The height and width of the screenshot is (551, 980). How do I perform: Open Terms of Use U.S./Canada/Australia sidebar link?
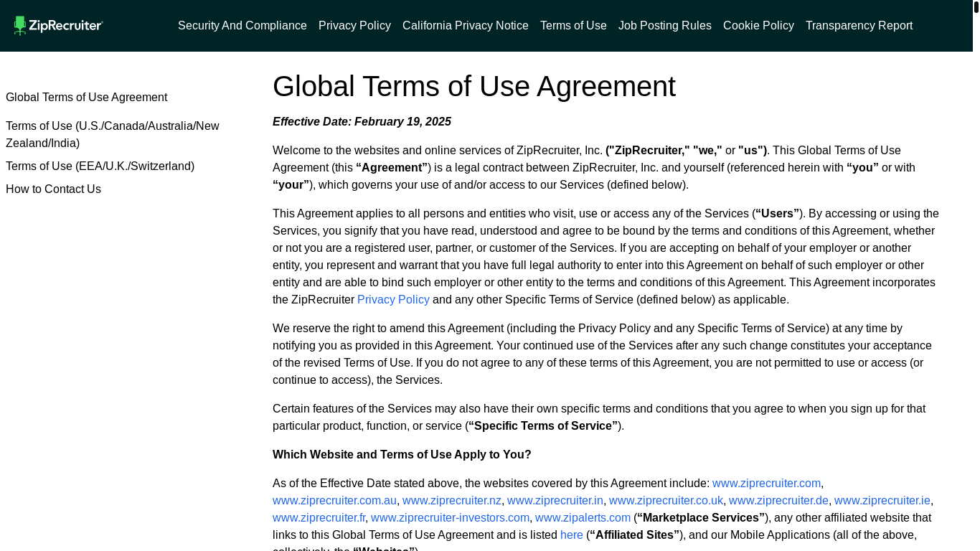point(113,135)
